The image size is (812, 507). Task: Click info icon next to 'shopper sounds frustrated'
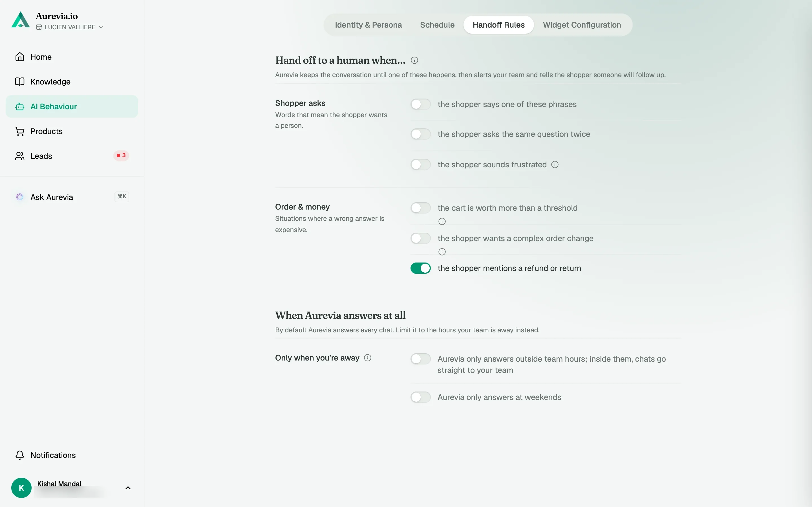tap(555, 165)
